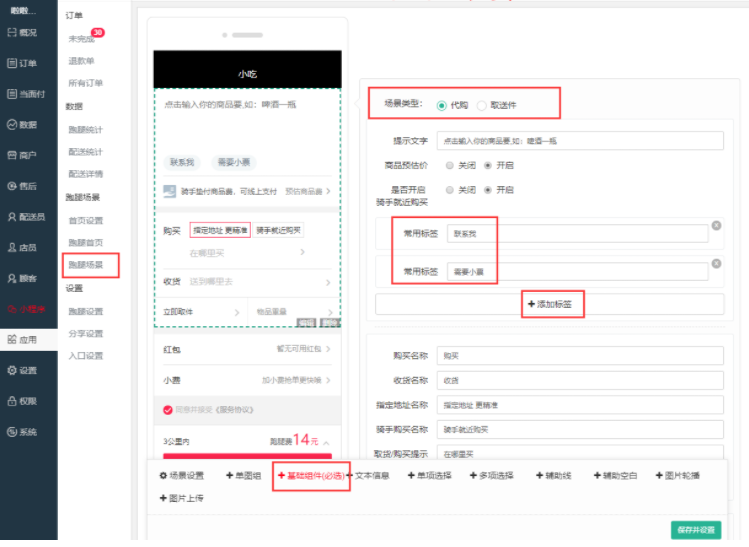Open 退款单 submenu item
749x547 pixels.
(x=81, y=61)
